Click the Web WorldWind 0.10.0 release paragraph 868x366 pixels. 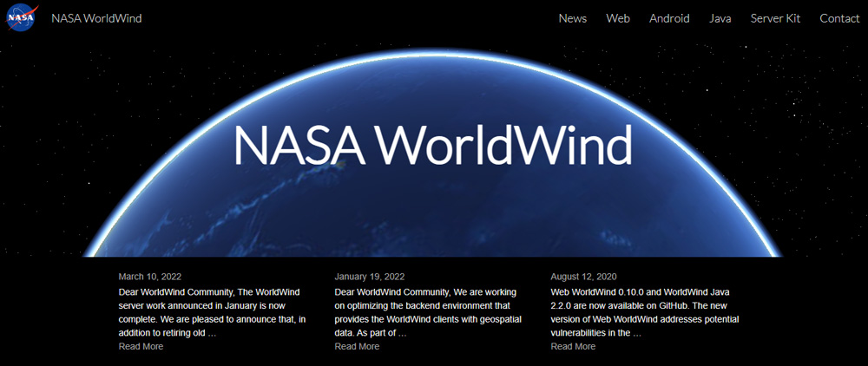coord(644,312)
